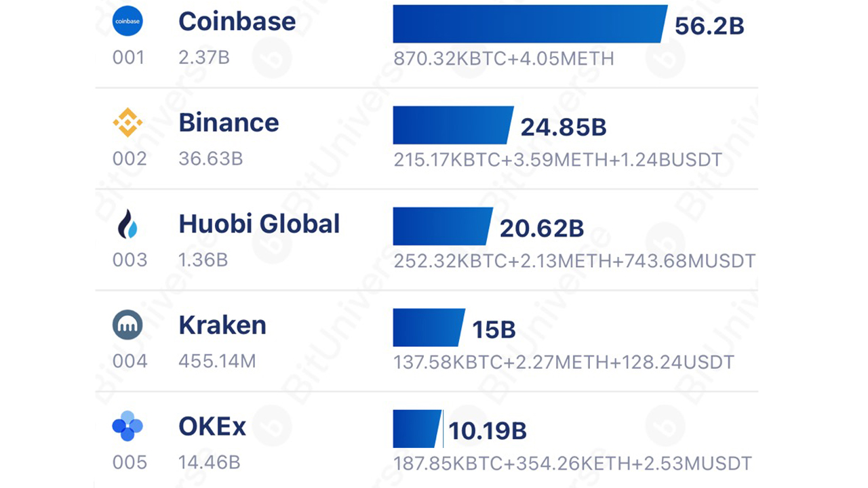Viewport: 868px width, 488px height.
Task: Click the Binance logo icon
Action: (x=127, y=123)
